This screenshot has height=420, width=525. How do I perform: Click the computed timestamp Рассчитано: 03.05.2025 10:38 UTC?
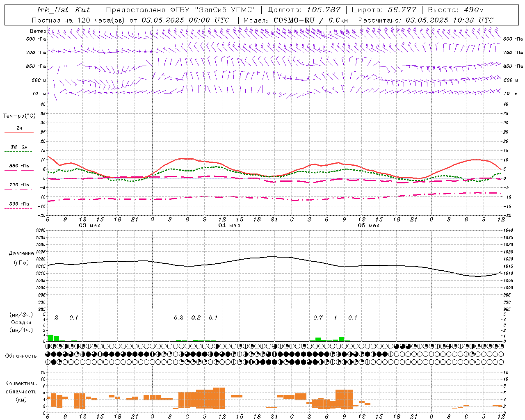click(426, 20)
